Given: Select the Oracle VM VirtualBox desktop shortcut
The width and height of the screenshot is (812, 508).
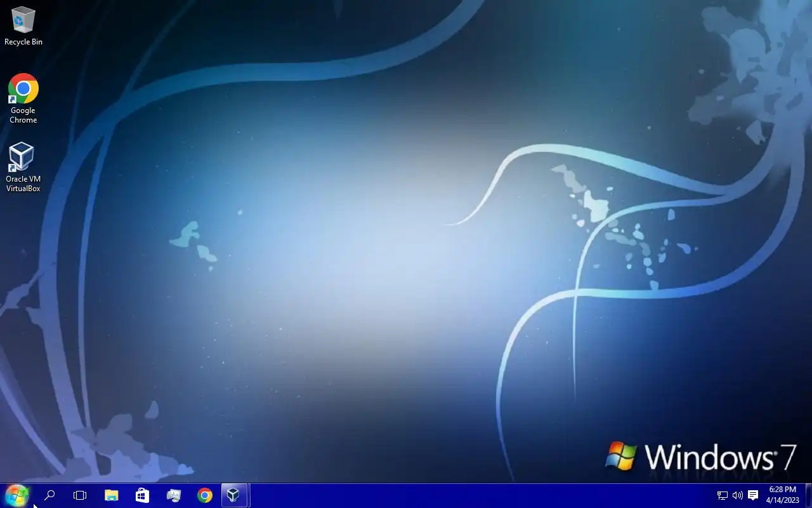Looking at the screenshot, I should [23, 167].
